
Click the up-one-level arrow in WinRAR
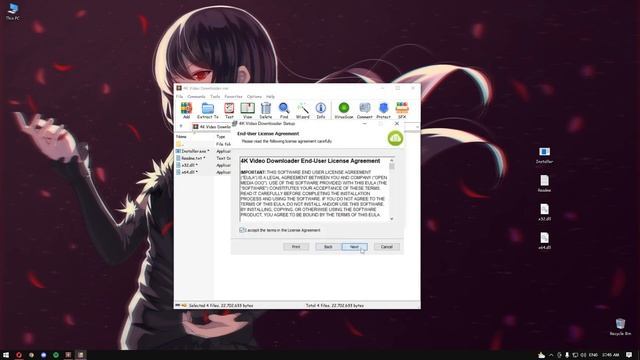point(181,127)
